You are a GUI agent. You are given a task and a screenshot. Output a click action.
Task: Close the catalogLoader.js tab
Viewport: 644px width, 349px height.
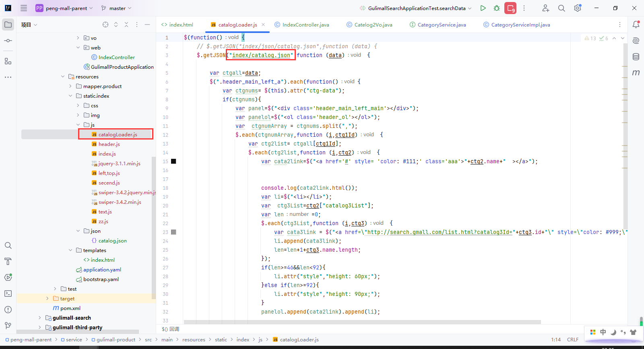263,25
